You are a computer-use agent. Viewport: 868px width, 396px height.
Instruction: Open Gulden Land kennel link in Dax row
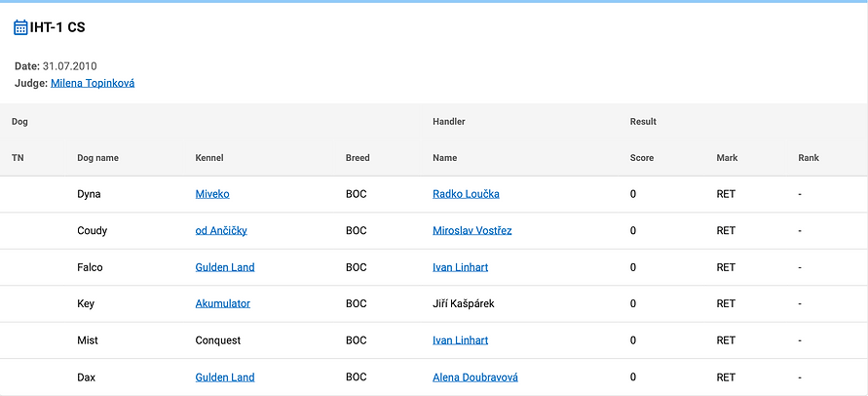click(x=225, y=377)
